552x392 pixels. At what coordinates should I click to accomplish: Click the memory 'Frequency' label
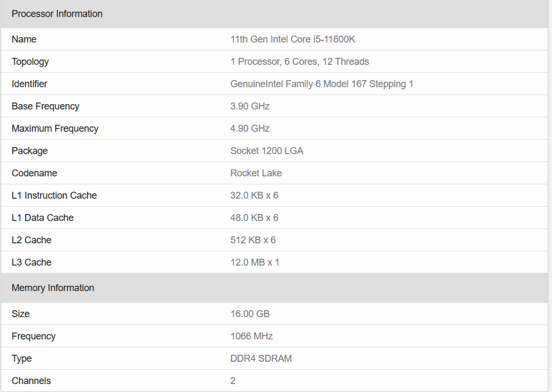33,336
